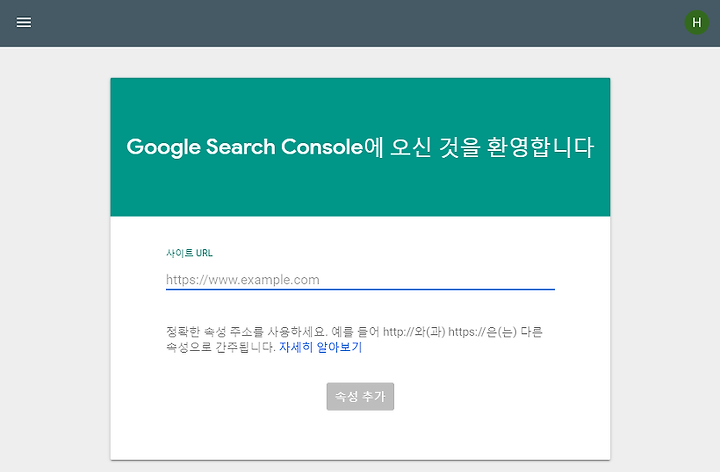
Task: Open the hamburger navigation menu
Action: 24,22
